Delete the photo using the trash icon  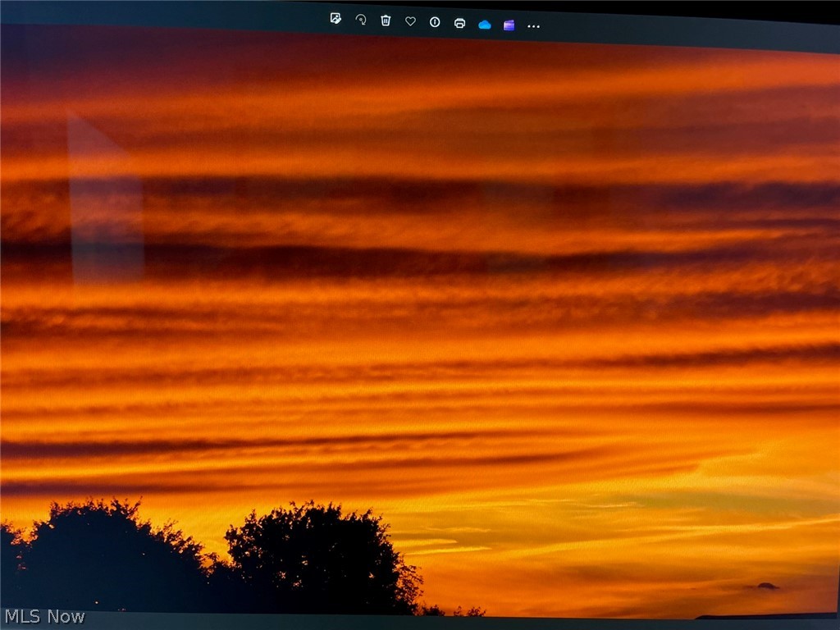pos(386,21)
